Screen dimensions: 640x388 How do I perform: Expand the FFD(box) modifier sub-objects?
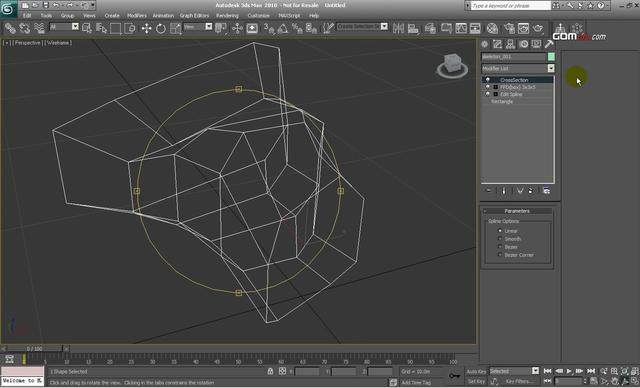pos(496,87)
